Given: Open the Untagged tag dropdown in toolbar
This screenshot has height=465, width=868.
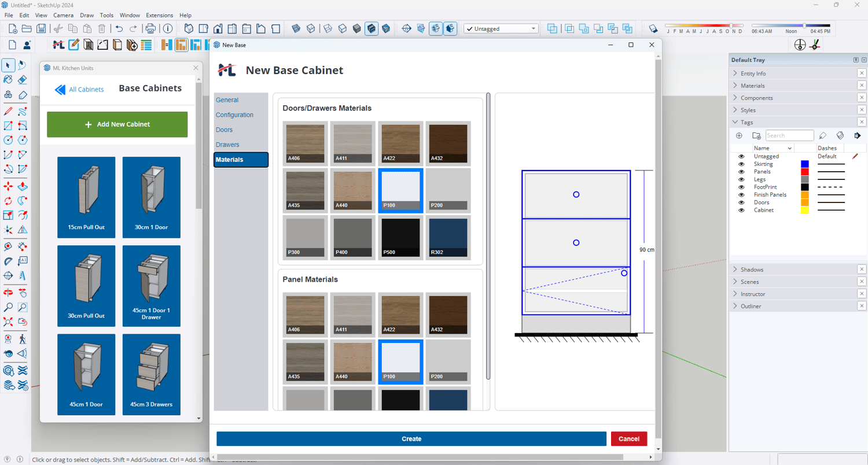Looking at the screenshot, I should coord(501,28).
